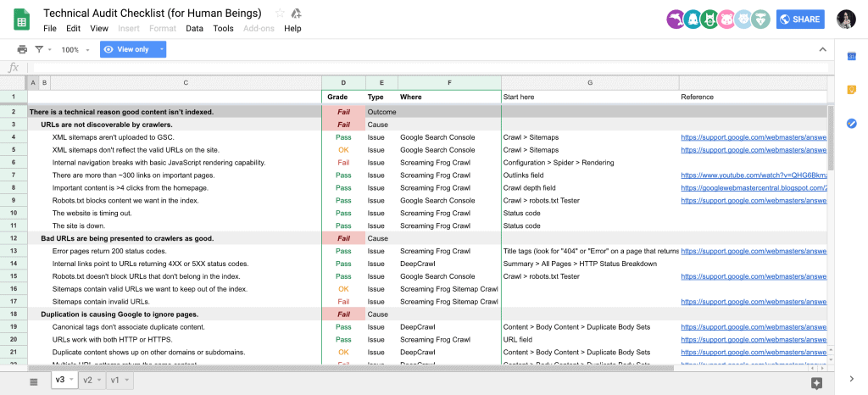
Task: Open the File menu
Action: click(x=50, y=28)
